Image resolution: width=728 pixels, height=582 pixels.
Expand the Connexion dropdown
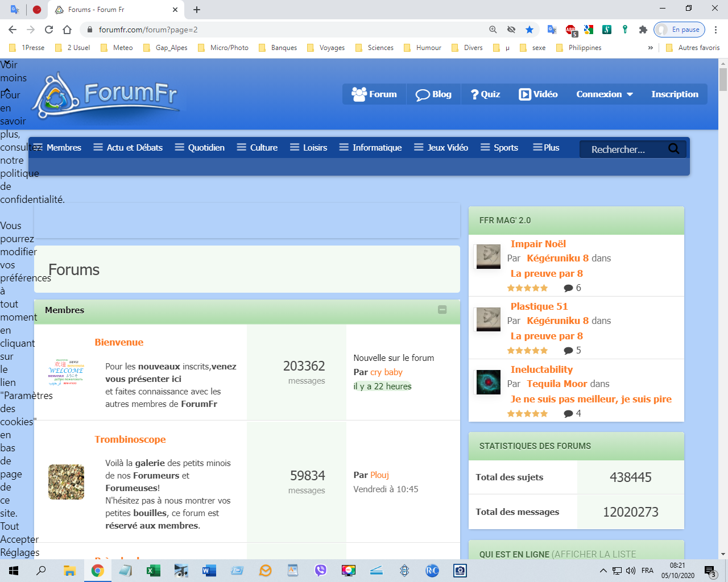605,94
